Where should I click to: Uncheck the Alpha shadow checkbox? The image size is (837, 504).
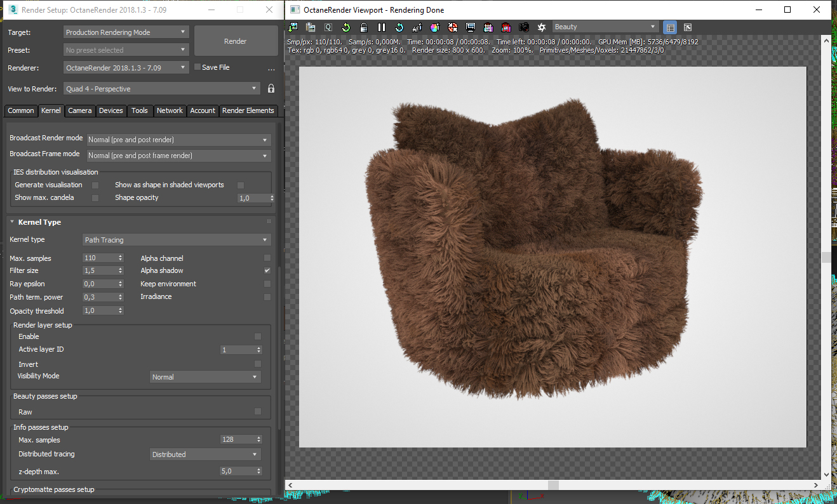[x=267, y=270]
